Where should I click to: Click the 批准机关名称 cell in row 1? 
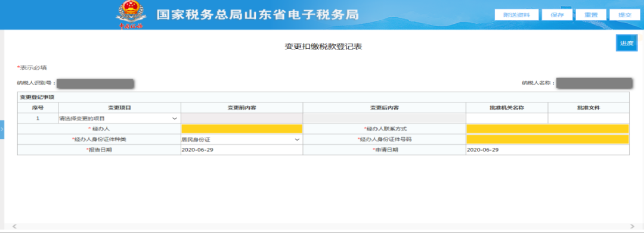coord(507,119)
